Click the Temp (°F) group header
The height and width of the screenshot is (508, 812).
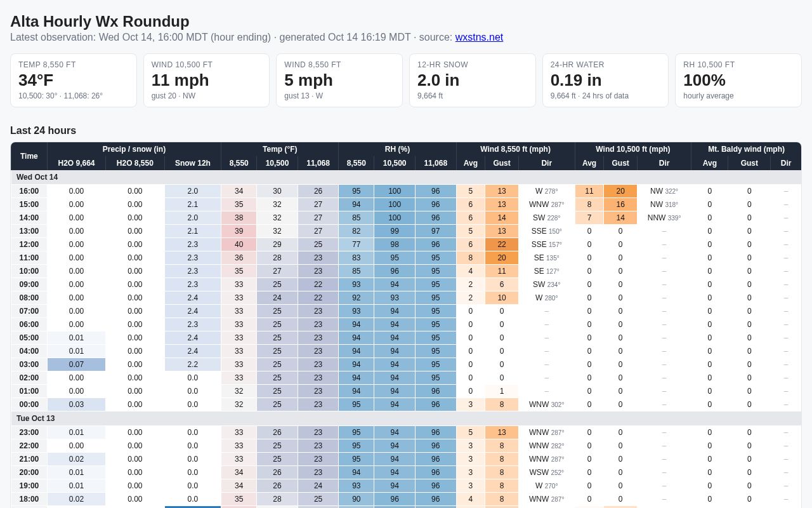[x=280, y=149]
